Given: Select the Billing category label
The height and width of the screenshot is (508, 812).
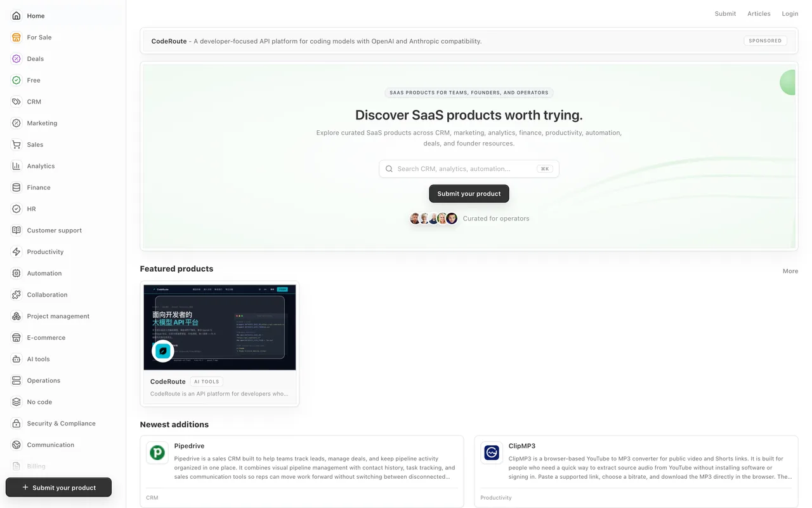Looking at the screenshot, I should coord(36,466).
